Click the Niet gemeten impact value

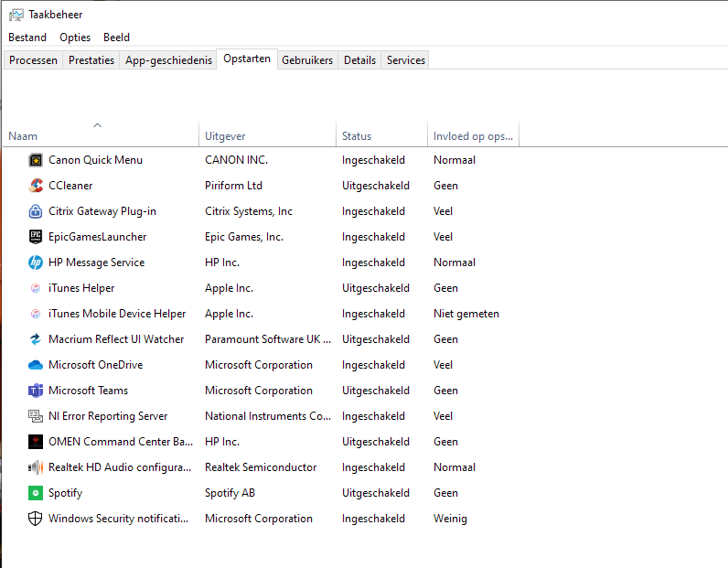point(466,314)
